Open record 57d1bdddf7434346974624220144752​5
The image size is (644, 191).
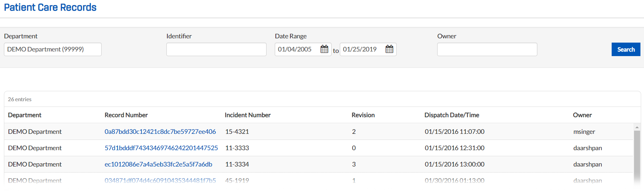(x=161, y=148)
